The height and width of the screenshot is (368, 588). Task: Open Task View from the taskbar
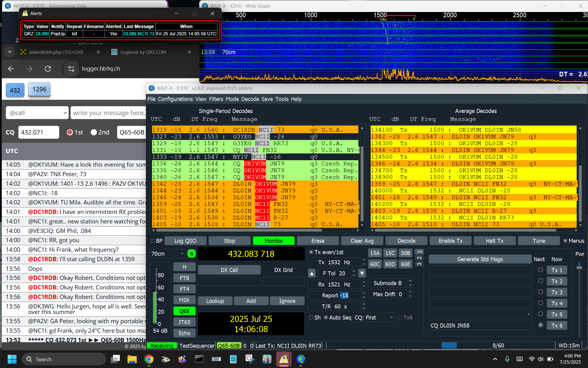(x=116, y=359)
